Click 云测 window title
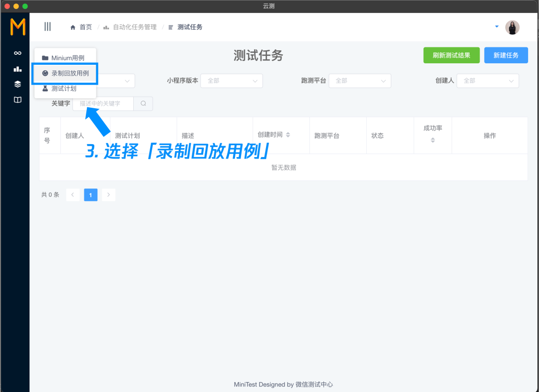 click(x=269, y=6)
